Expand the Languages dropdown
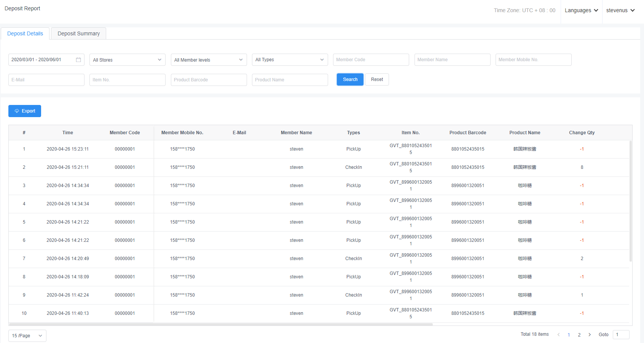The height and width of the screenshot is (343, 644). pos(581,10)
